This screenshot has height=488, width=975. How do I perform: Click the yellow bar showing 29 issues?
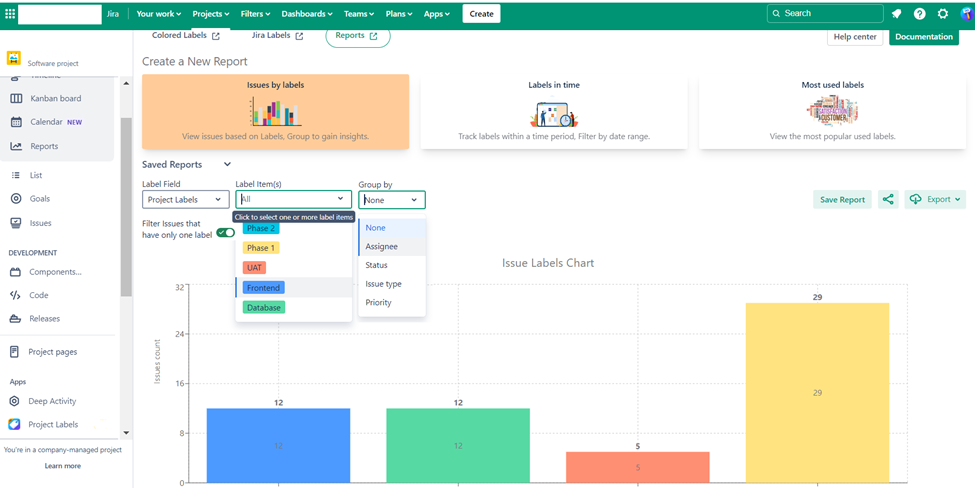click(x=817, y=393)
